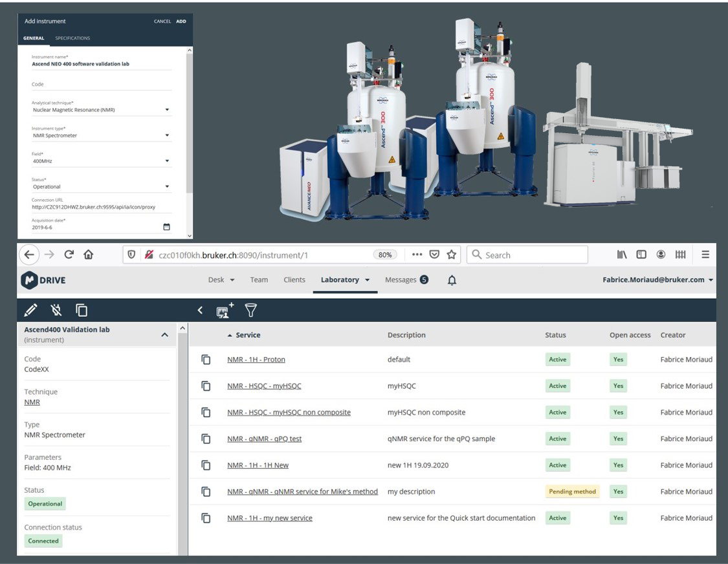Open Firefox account icon
728x564 pixels.
(661, 254)
